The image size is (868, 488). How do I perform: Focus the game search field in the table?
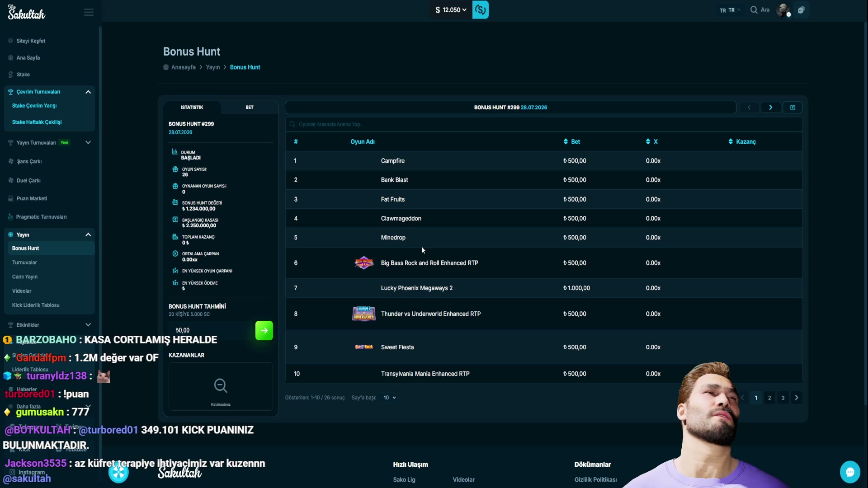pos(544,124)
